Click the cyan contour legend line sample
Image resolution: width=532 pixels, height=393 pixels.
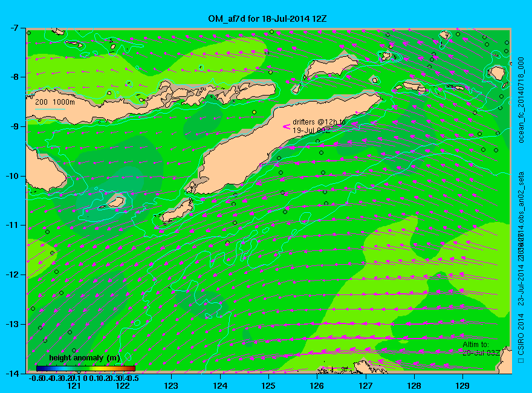(50, 109)
